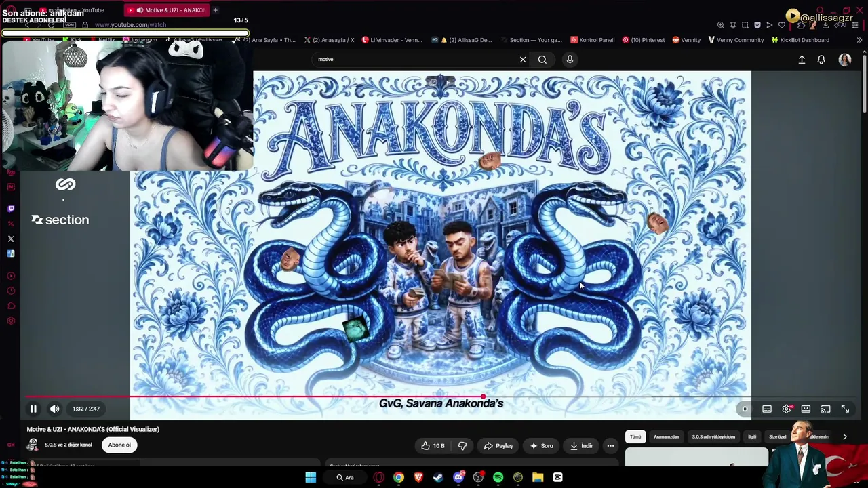868x488 pixels.
Task: Open the sidebar player icon
Action: click(x=11, y=276)
